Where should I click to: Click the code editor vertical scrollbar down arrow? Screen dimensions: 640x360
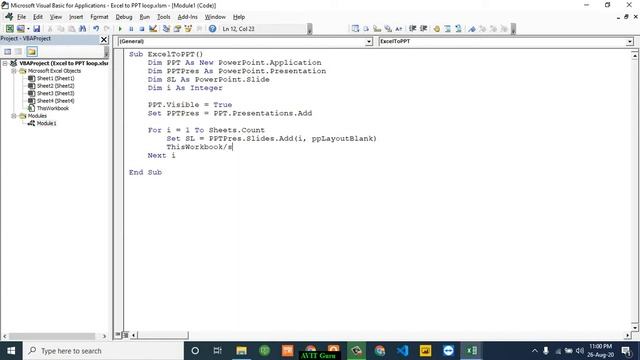coord(635,327)
